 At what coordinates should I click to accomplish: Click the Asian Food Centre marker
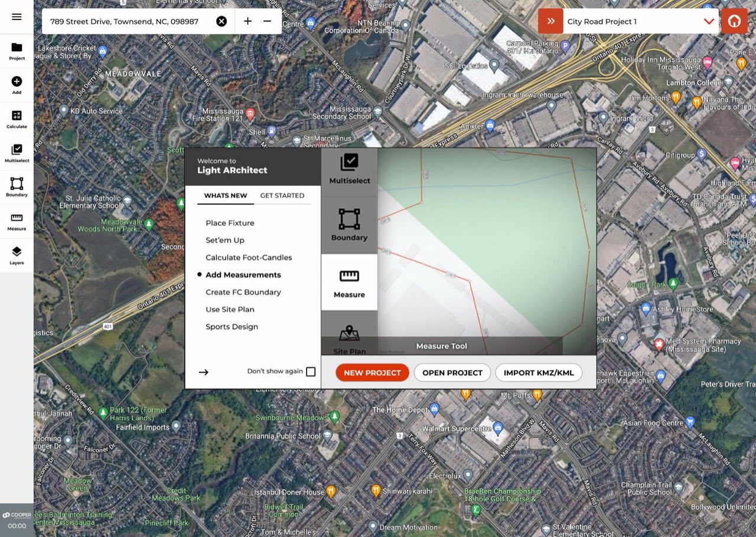coord(690,422)
